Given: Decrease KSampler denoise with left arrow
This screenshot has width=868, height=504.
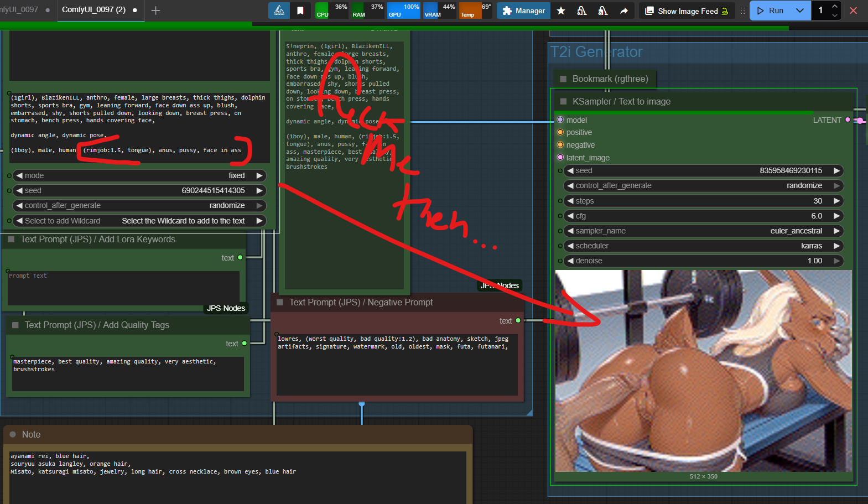Looking at the screenshot, I should point(570,261).
